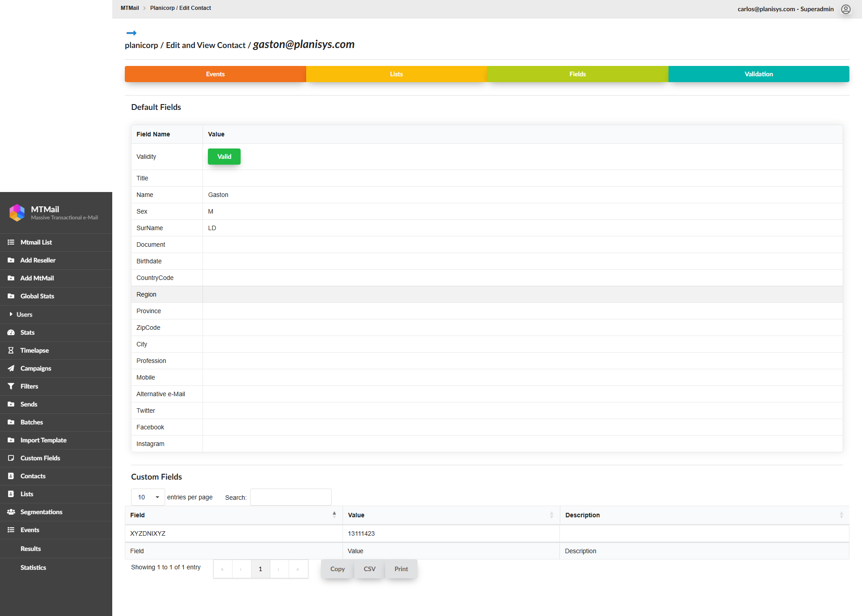Click the blue arrow icon above the title
This screenshot has height=616, width=862.
point(131,33)
